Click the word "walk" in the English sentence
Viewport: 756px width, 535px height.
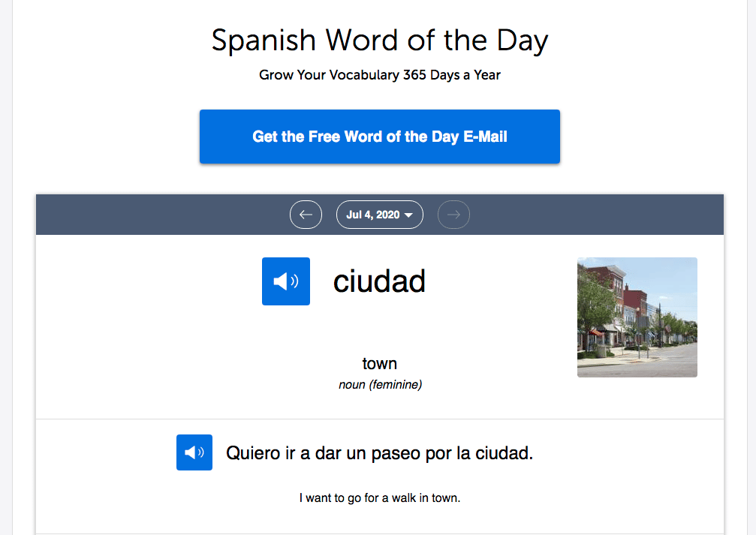pyautogui.click(x=405, y=497)
